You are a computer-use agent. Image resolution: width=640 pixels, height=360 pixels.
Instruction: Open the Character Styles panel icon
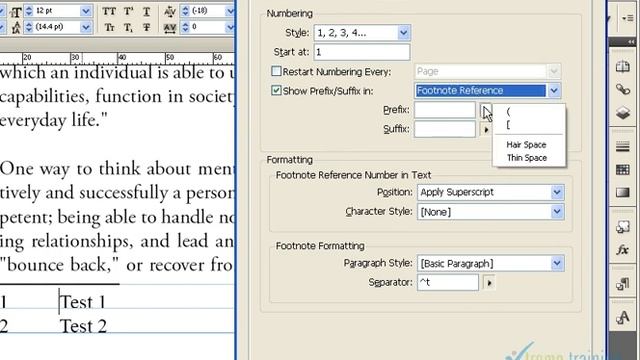pyautogui.click(x=622, y=317)
